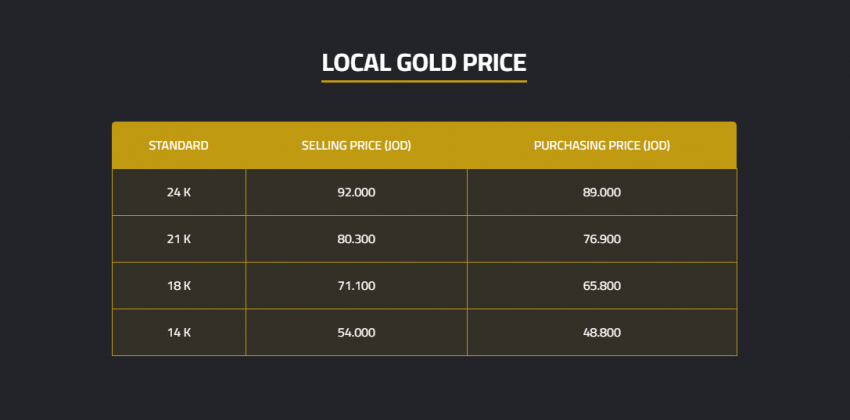850x420 pixels.
Task: Click the 14 K standard cell
Action: 178,332
